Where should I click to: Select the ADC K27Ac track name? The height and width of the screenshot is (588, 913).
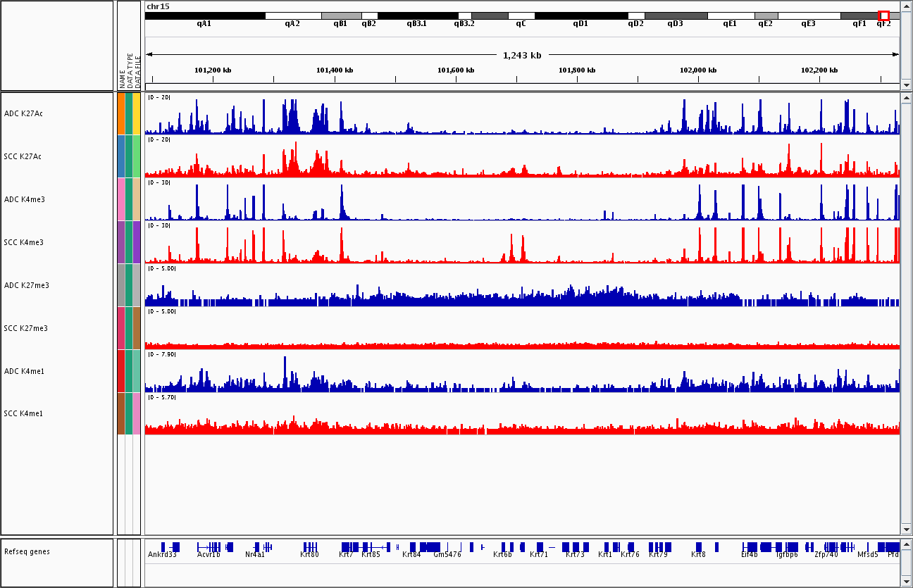point(23,113)
